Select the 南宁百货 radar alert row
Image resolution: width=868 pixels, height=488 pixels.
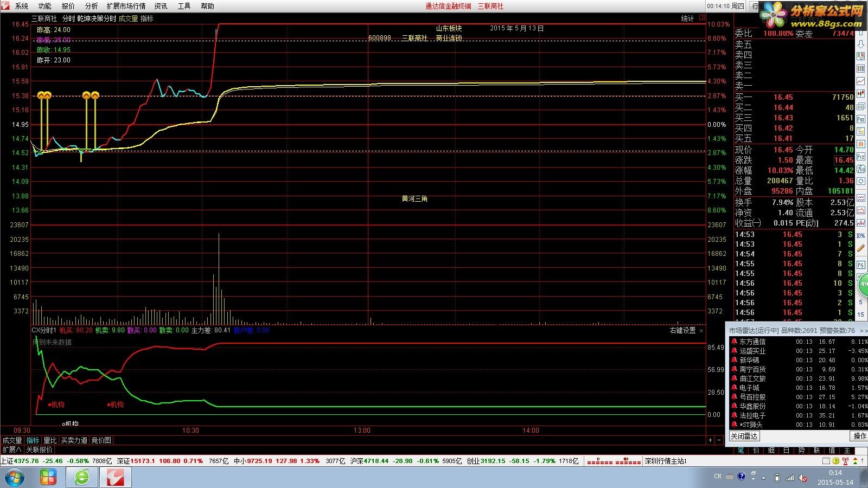(799, 369)
